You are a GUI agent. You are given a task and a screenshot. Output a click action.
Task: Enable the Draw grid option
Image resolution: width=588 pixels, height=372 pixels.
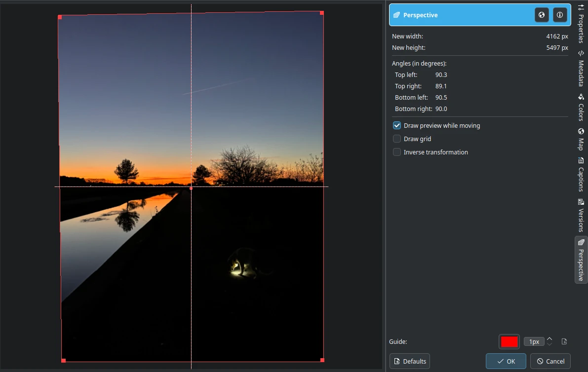(397, 139)
